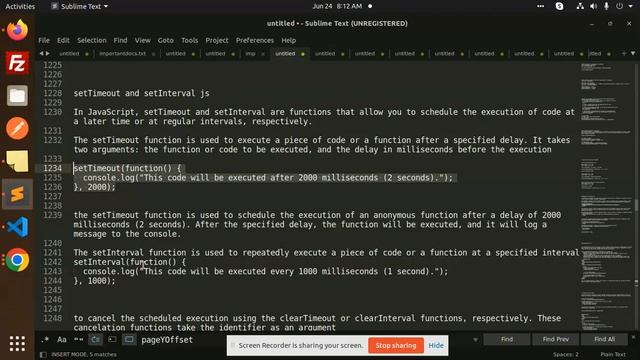Close the imp tab

pos(263,54)
